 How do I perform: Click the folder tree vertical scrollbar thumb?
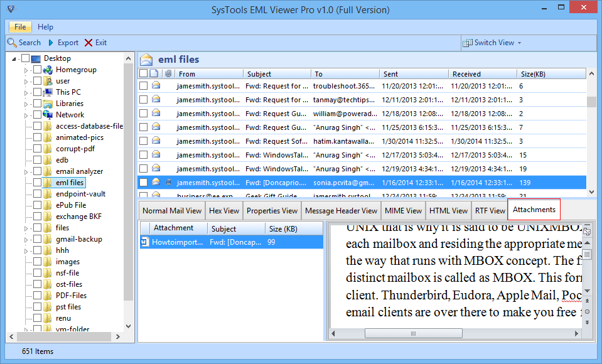click(x=129, y=182)
